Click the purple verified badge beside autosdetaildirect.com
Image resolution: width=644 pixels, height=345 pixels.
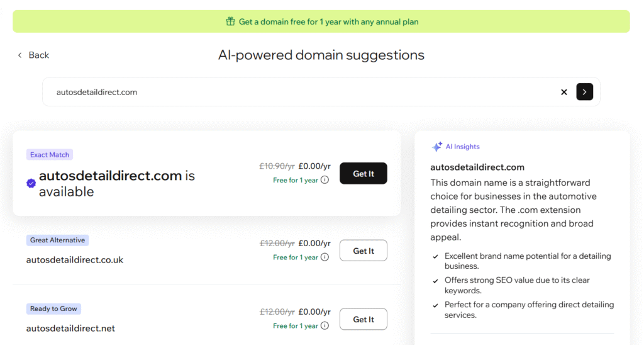click(x=31, y=183)
